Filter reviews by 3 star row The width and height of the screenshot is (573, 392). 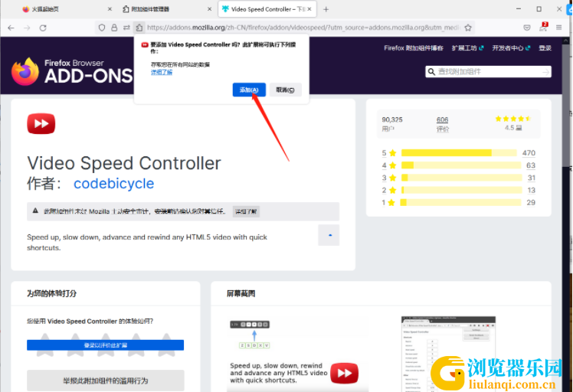(x=458, y=178)
